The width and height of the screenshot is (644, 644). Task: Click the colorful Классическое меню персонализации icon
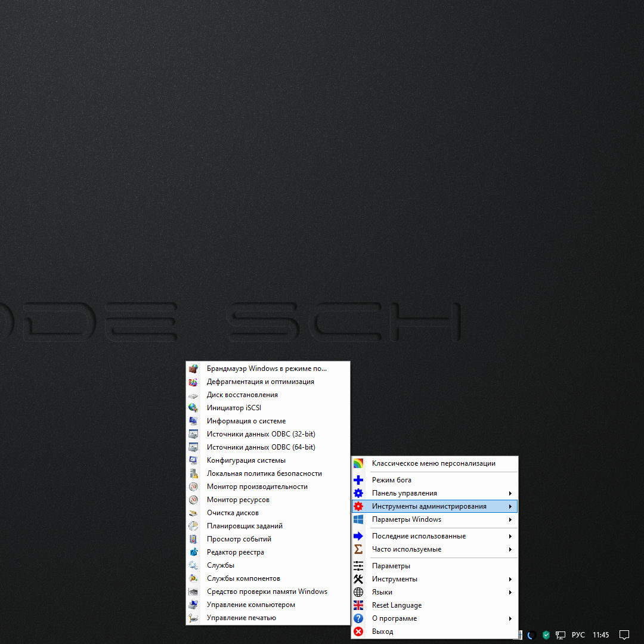pos(358,463)
